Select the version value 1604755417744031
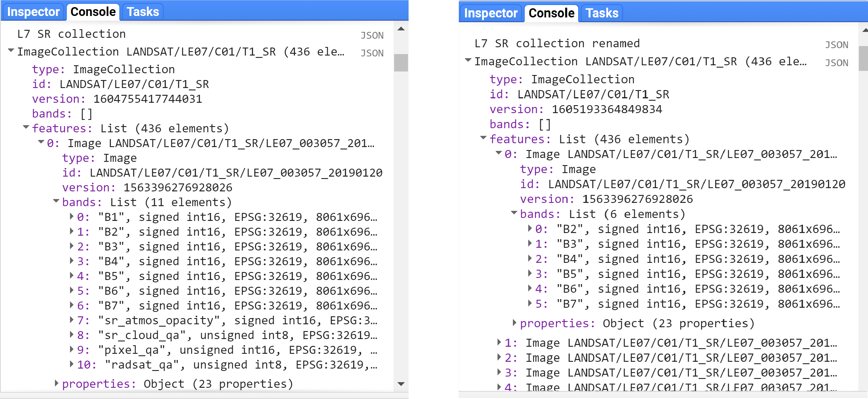The image size is (868, 399). pos(148,99)
